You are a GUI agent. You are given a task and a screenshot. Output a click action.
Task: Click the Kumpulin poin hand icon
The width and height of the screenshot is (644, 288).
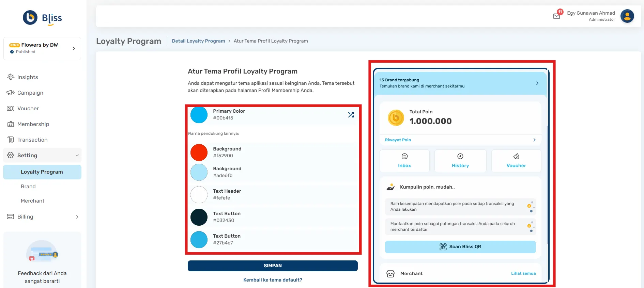click(x=390, y=187)
